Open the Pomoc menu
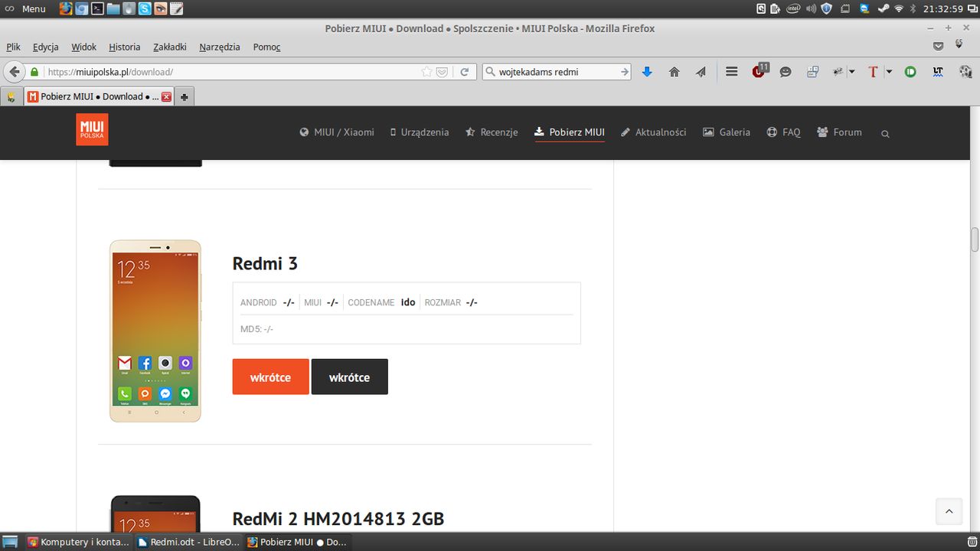 (267, 47)
